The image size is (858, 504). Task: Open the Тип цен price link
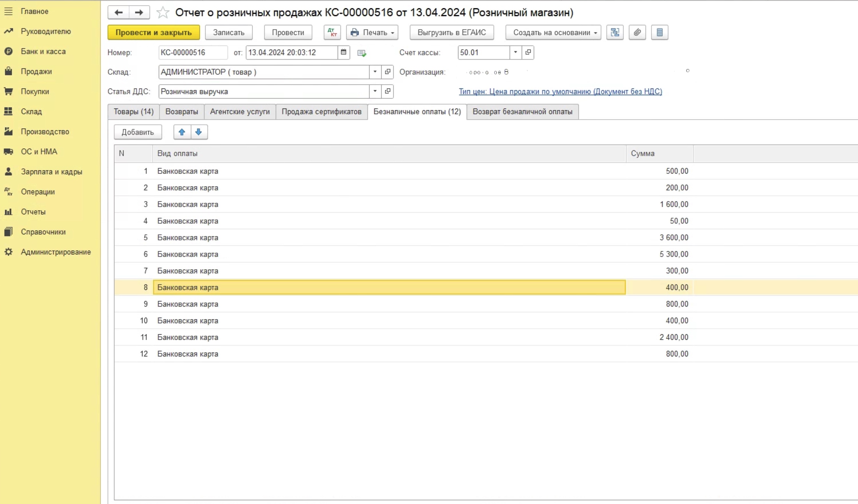(x=560, y=92)
